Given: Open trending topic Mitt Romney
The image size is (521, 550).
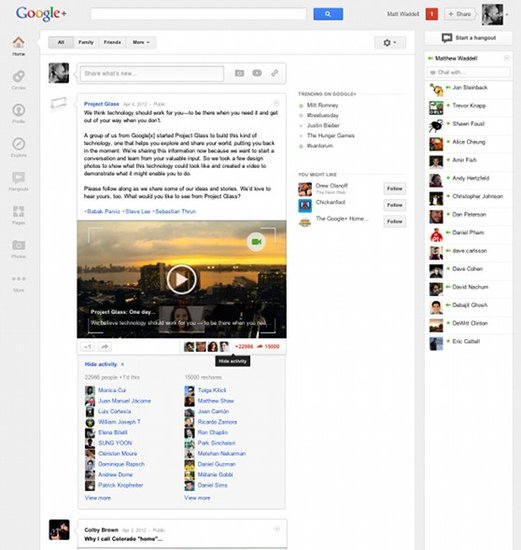Looking at the screenshot, I should coord(323,105).
